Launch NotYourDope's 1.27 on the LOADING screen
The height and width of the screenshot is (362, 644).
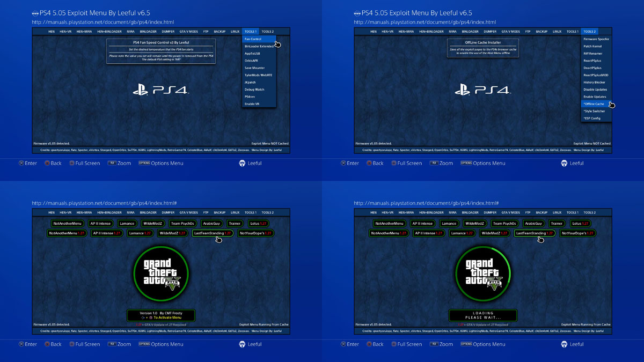[x=578, y=233]
